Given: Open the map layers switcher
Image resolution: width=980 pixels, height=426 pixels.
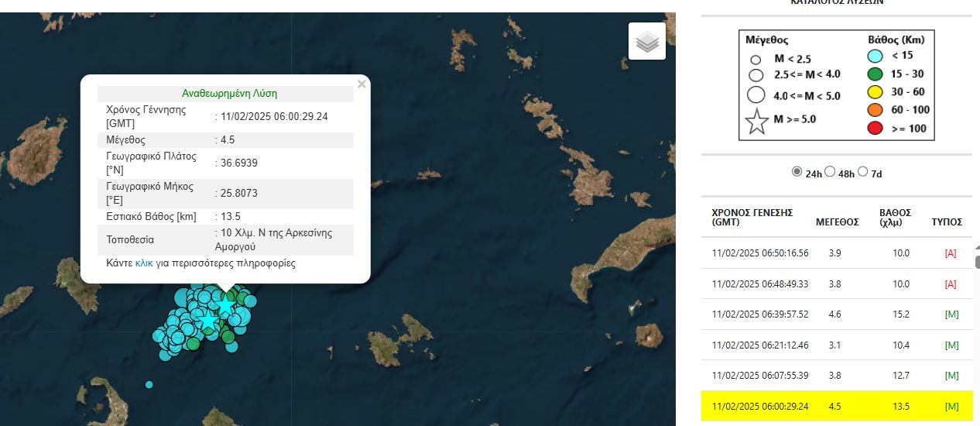Looking at the screenshot, I should point(647,41).
